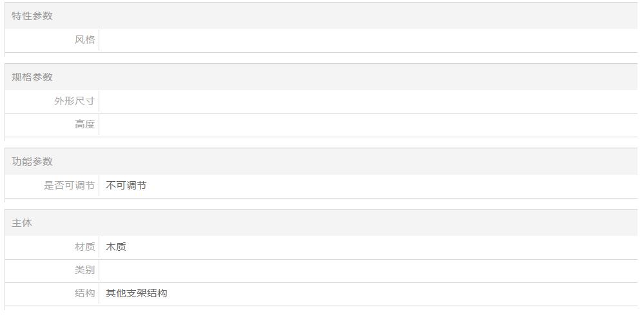Viewport: 644px width, 332px height.
Task: Click the empty value cell beside 类别
Action: click(367, 270)
